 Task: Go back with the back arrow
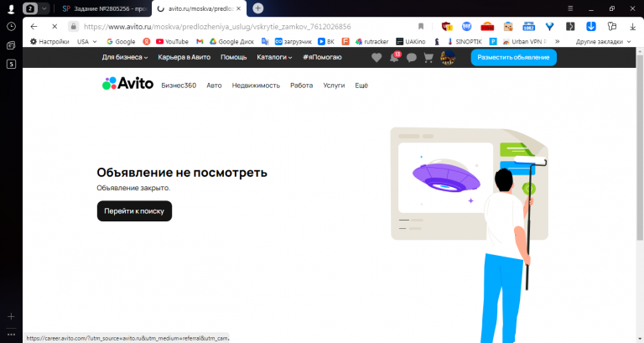click(34, 26)
